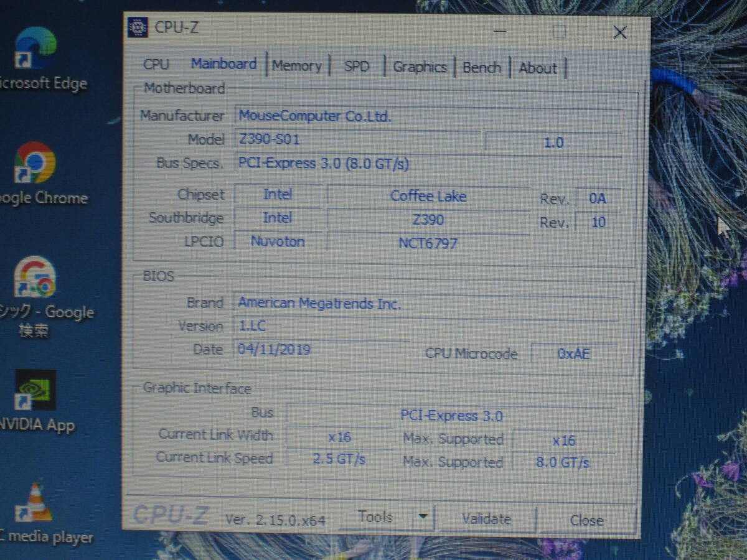Click the American Megatrends Inc. brand field
747x560 pixels.
[427, 304]
